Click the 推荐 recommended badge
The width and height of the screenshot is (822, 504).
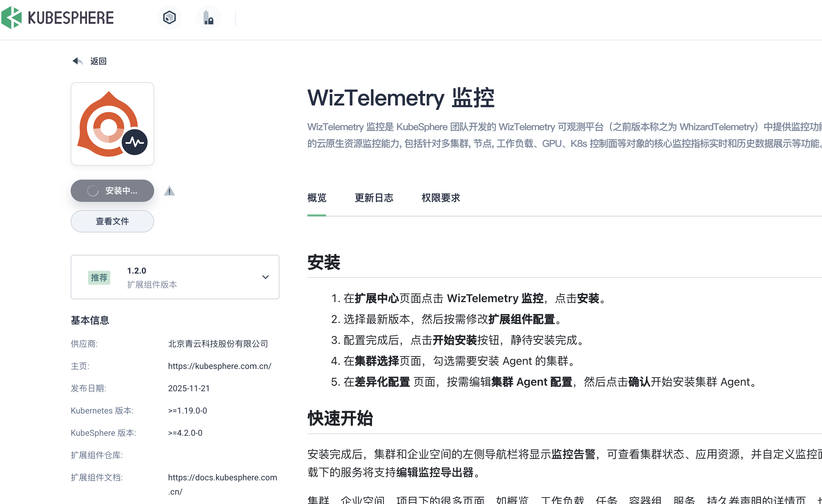pyautogui.click(x=99, y=277)
